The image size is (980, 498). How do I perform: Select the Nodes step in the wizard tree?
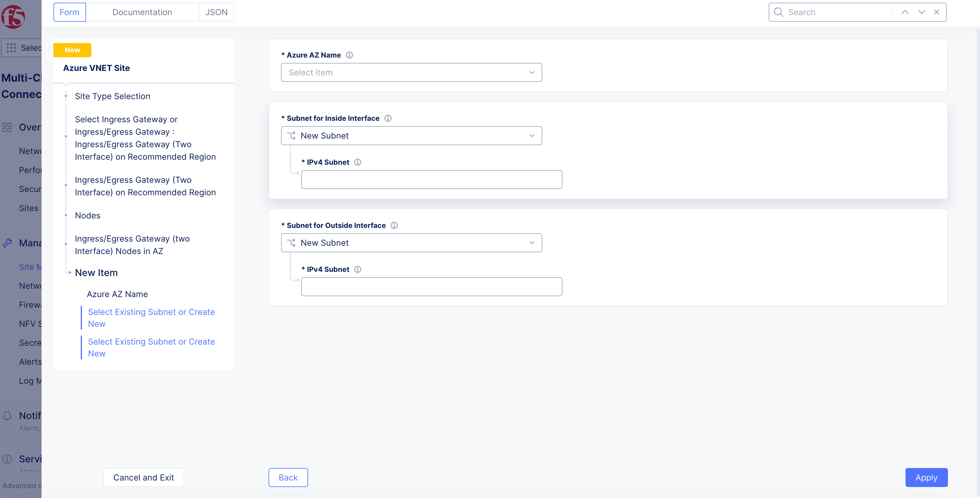(x=88, y=215)
